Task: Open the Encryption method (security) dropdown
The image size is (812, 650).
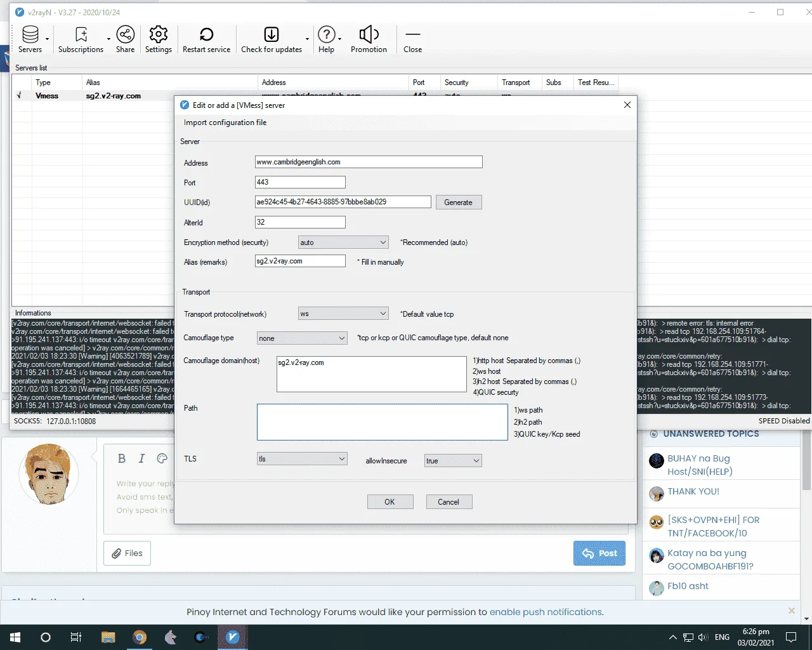Action: [343, 242]
